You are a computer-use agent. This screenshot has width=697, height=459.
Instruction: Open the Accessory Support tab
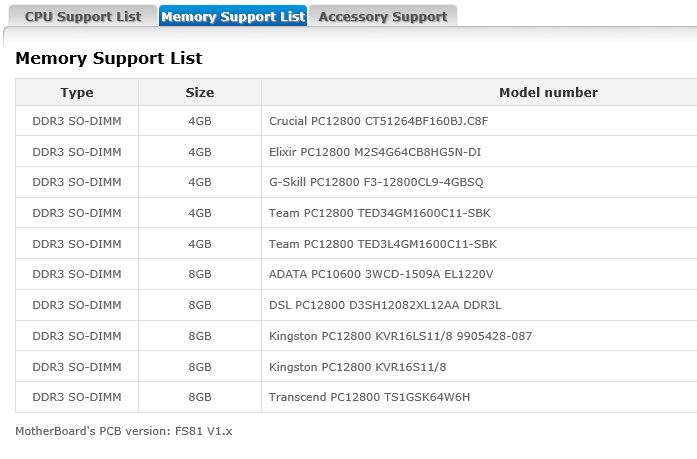point(382,17)
